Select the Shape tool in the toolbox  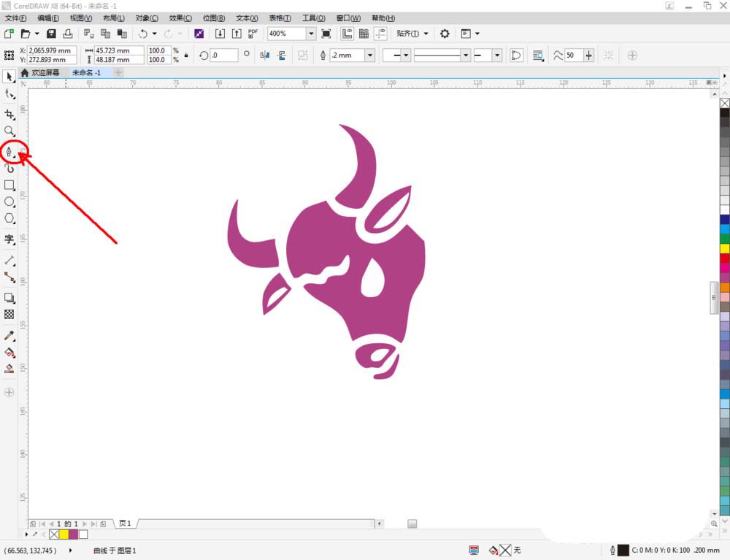pos(9,94)
